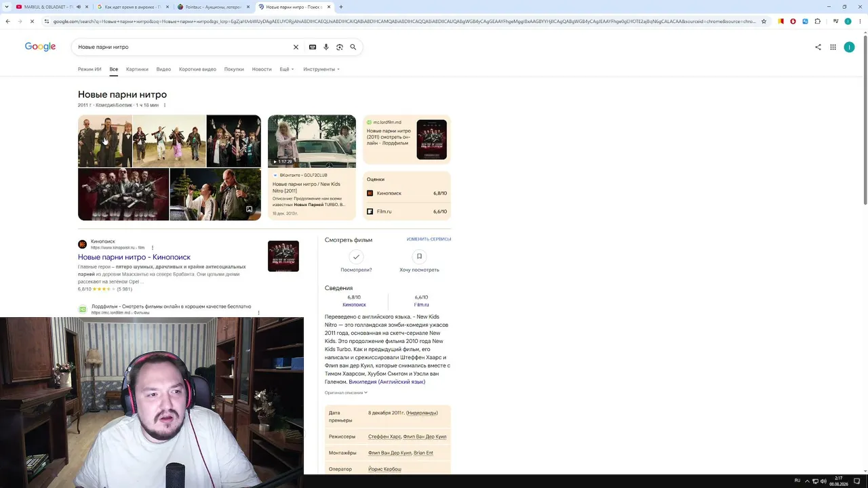
Task: Open more options for the Кинопоиск result
Action: point(153,247)
